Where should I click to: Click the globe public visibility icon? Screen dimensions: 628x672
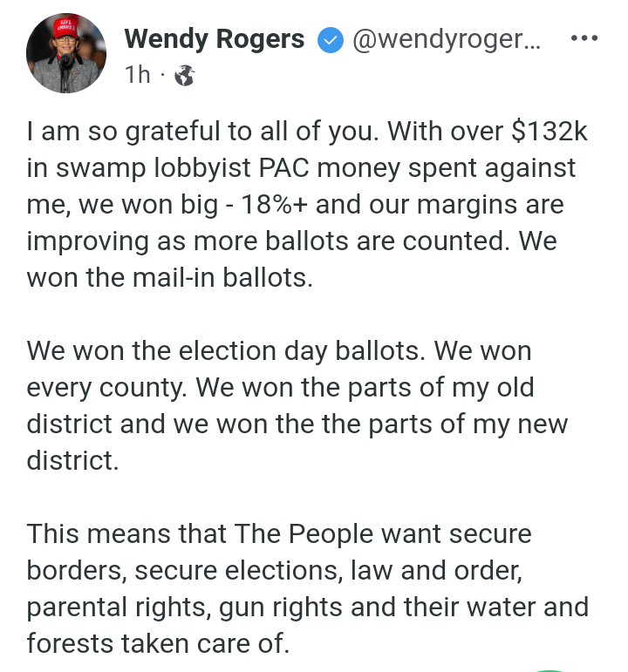(x=183, y=76)
